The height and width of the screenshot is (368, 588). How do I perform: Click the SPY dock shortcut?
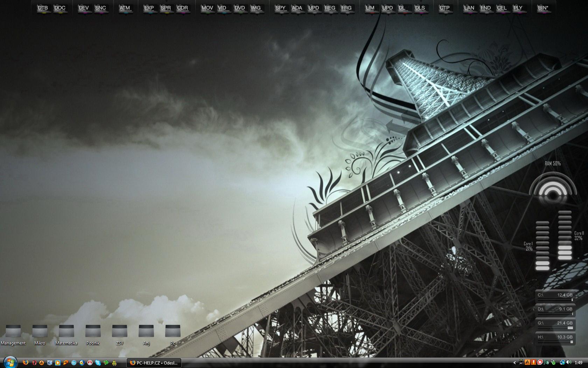(x=280, y=8)
